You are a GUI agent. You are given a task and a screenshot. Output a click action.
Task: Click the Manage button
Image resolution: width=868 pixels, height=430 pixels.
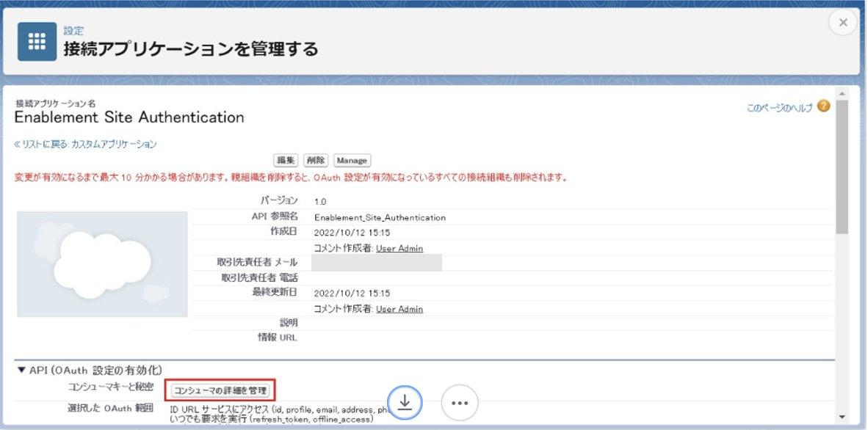(352, 160)
